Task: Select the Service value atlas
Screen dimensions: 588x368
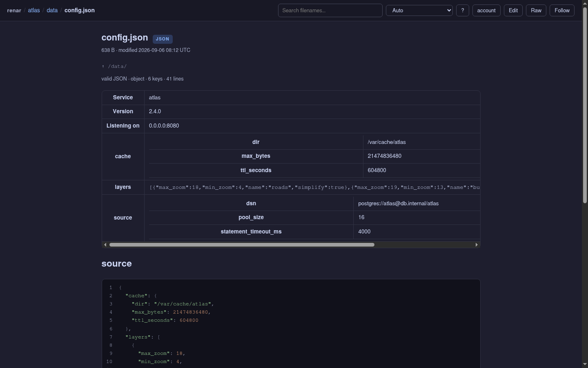Action: pos(155,98)
